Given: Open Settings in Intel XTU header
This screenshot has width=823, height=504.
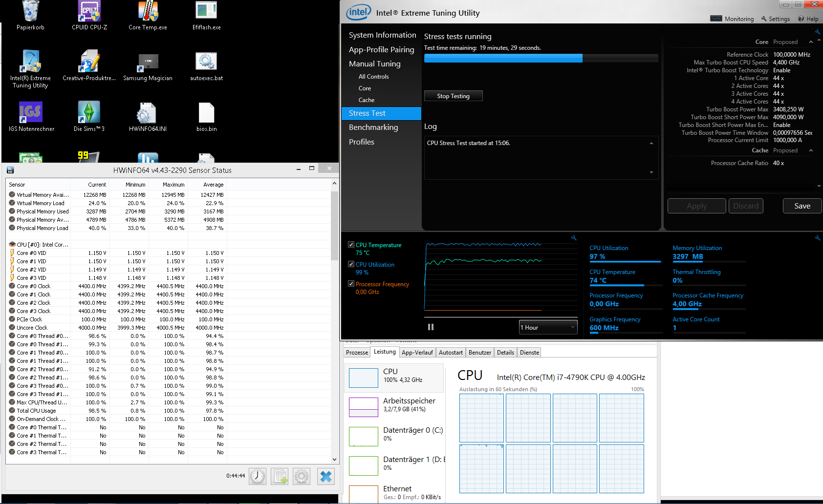Looking at the screenshot, I should [x=776, y=19].
